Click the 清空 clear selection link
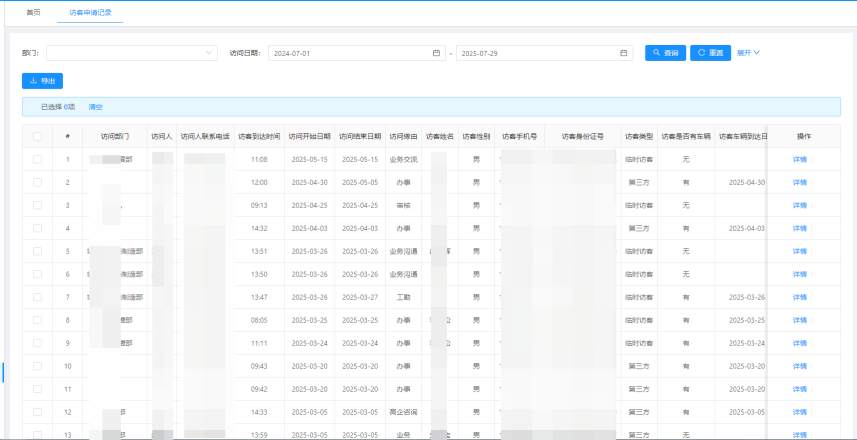The image size is (857, 440). click(96, 107)
